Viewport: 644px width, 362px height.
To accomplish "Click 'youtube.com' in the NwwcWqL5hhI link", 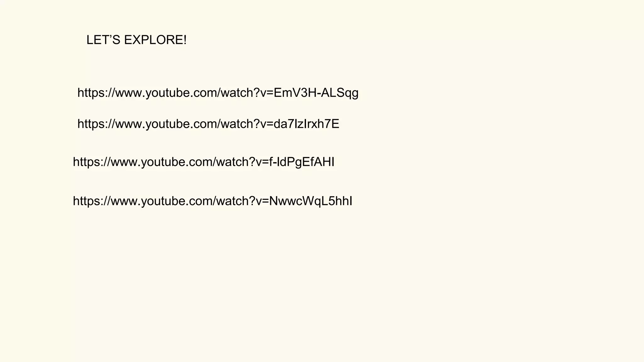I will click(177, 201).
